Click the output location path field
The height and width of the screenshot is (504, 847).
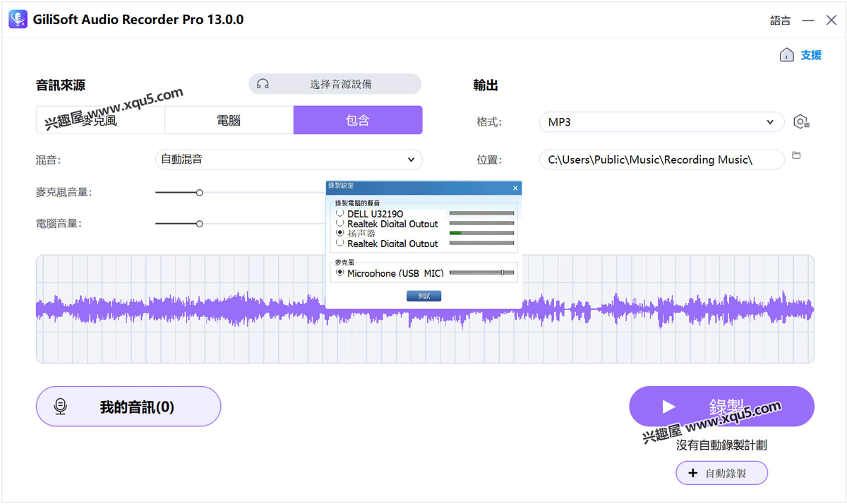[661, 160]
